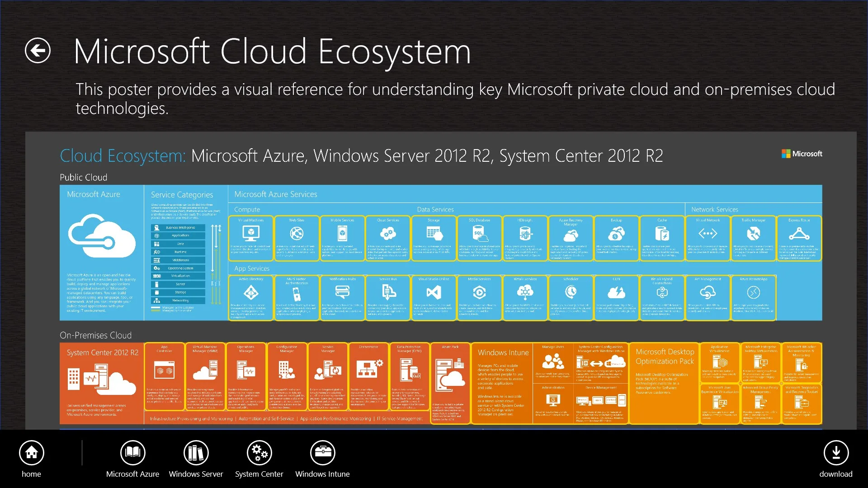Select the Cache tile icon

pos(662,234)
